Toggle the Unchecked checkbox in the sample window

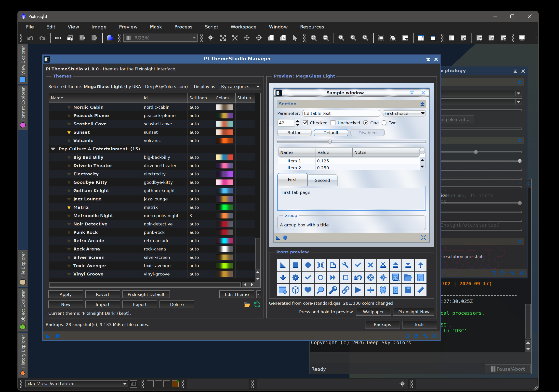point(333,123)
